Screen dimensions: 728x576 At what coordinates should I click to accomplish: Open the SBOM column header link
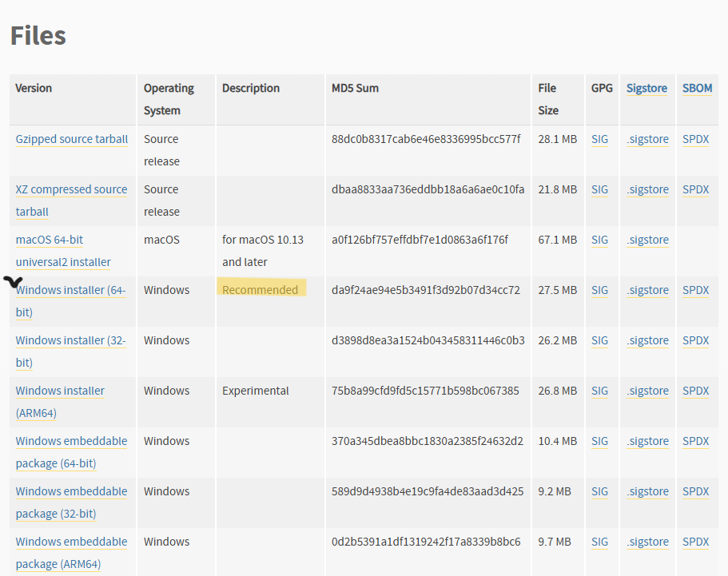click(x=697, y=88)
